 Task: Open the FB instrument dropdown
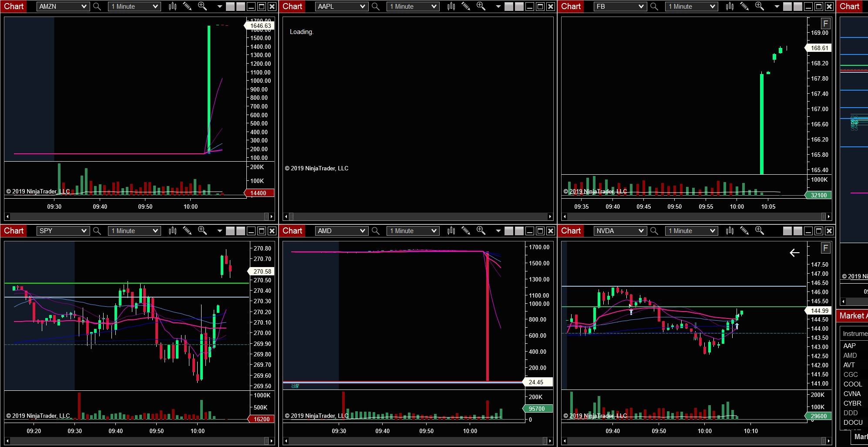point(620,7)
